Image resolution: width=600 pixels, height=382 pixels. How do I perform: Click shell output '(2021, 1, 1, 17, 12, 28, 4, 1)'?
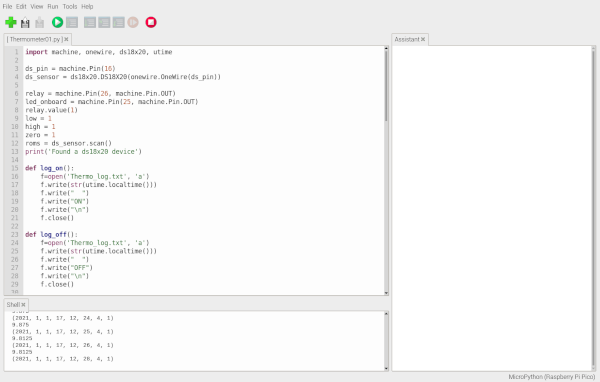pos(63,359)
